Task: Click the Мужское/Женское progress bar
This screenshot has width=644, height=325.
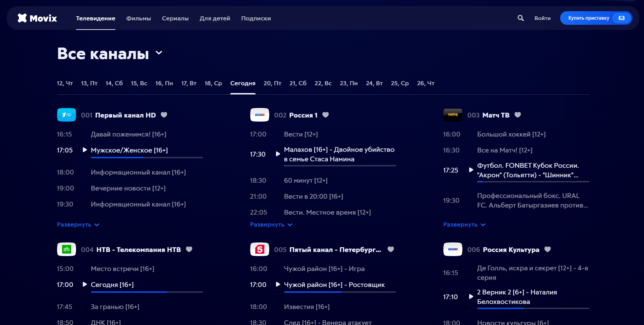Action: click(147, 158)
